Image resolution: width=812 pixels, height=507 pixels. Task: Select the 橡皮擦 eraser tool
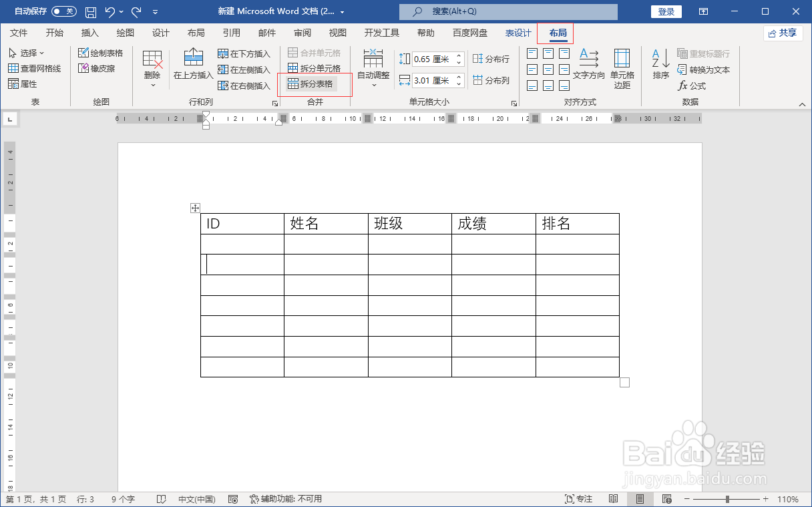coord(96,68)
